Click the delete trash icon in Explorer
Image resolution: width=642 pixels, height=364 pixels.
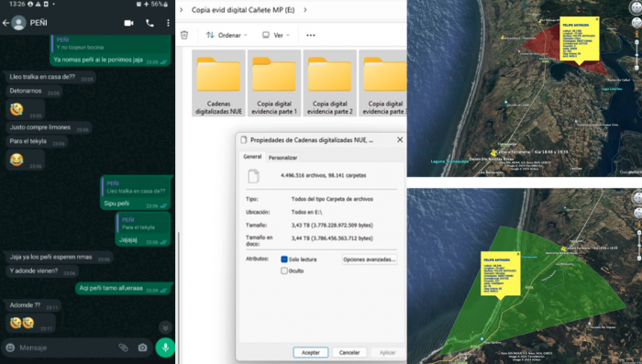coord(184,35)
